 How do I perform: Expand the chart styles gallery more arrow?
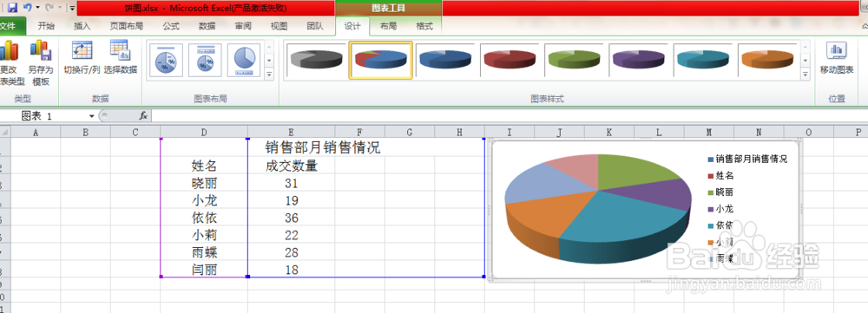coord(806,73)
